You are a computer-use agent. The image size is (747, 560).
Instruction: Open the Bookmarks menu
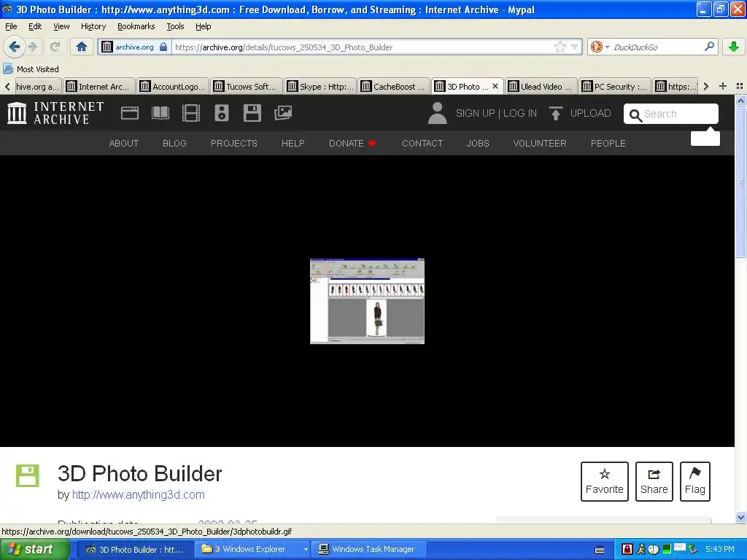point(136,26)
